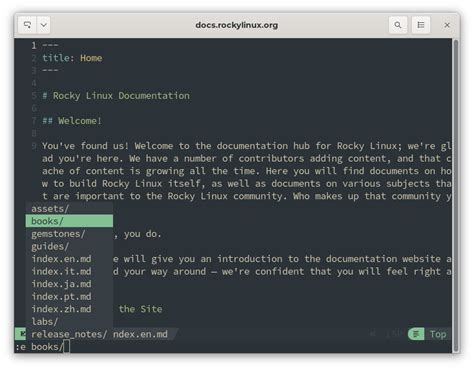Image resolution: width=474 pixels, height=369 pixels.
Task: Click the vertical scrollbar of terminal
Action: point(455,195)
